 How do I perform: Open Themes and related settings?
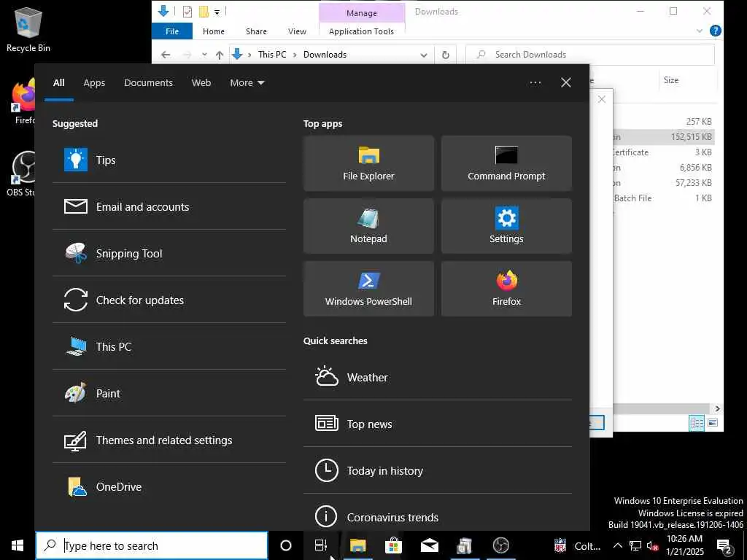tap(169, 440)
